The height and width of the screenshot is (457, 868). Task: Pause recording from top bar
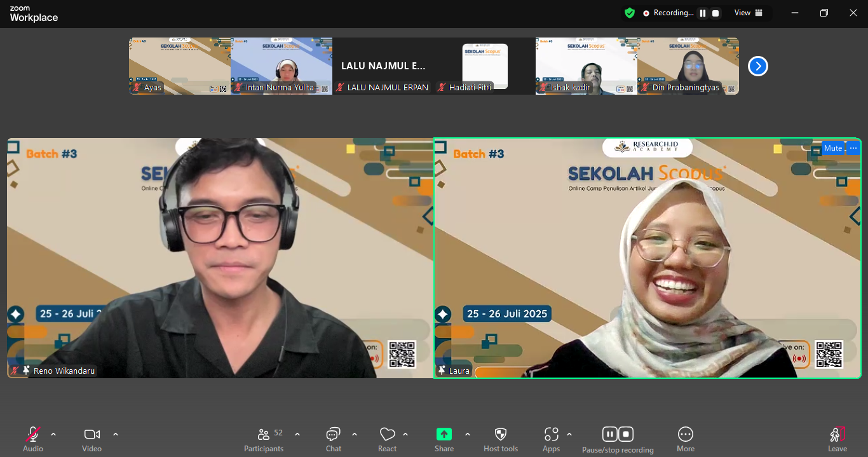[703, 13]
